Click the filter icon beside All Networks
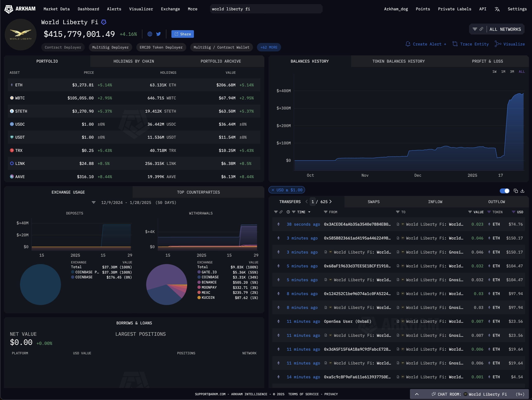Image resolution: width=532 pixels, height=400 pixels. click(475, 29)
